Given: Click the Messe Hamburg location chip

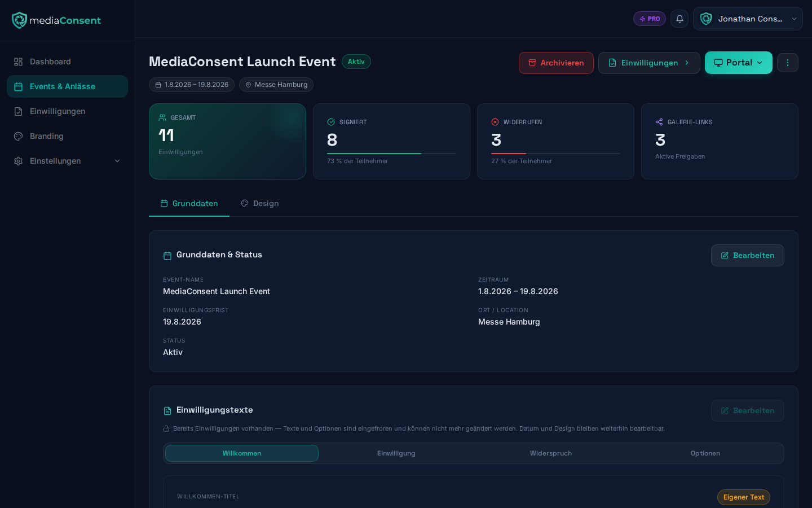Looking at the screenshot, I should 276,85.
